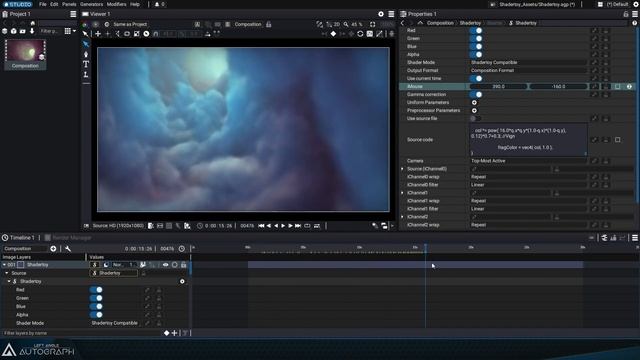This screenshot has width=640, height=360.
Task: Play the composition in reverse
Action: pyautogui.click(x=276, y=226)
